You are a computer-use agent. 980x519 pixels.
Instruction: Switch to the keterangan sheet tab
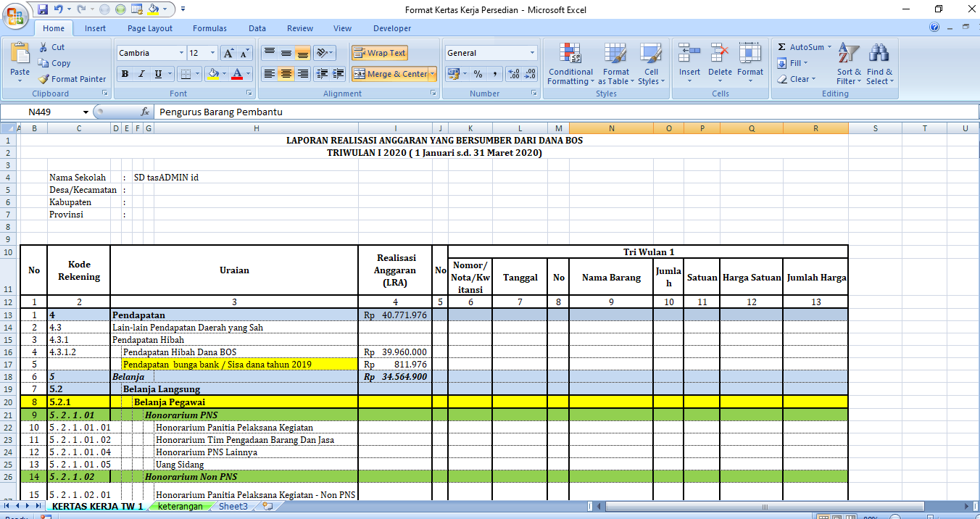(180, 506)
